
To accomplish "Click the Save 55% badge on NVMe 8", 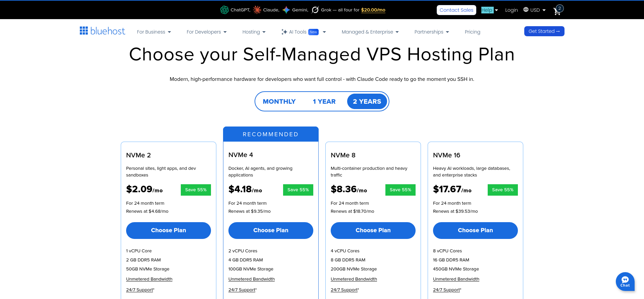I will (400, 190).
